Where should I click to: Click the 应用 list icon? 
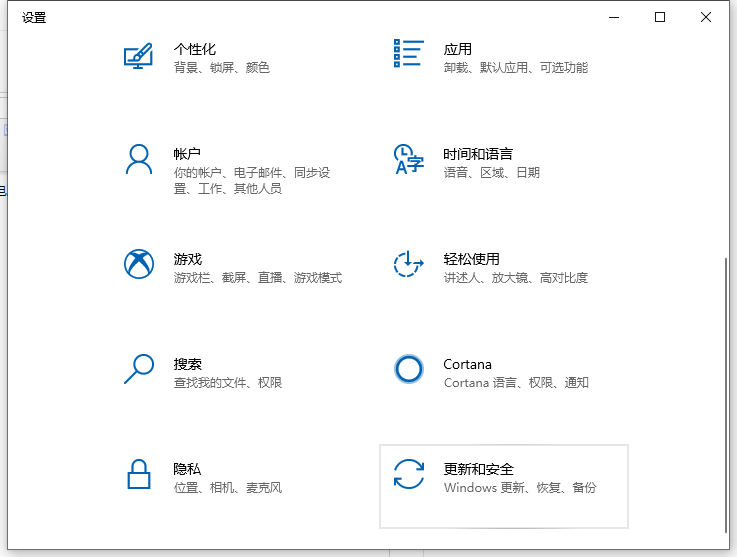[408, 54]
